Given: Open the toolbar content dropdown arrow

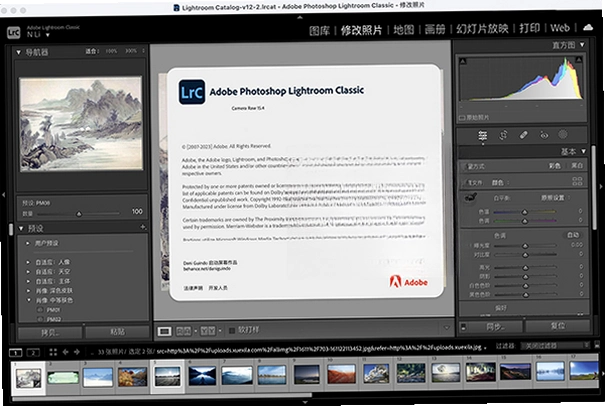Looking at the screenshot, I should coord(446,328).
